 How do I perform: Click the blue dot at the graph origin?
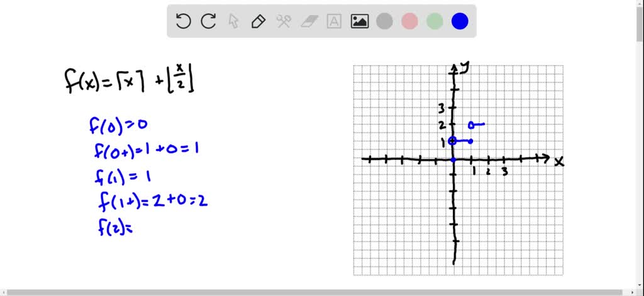coord(453,159)
